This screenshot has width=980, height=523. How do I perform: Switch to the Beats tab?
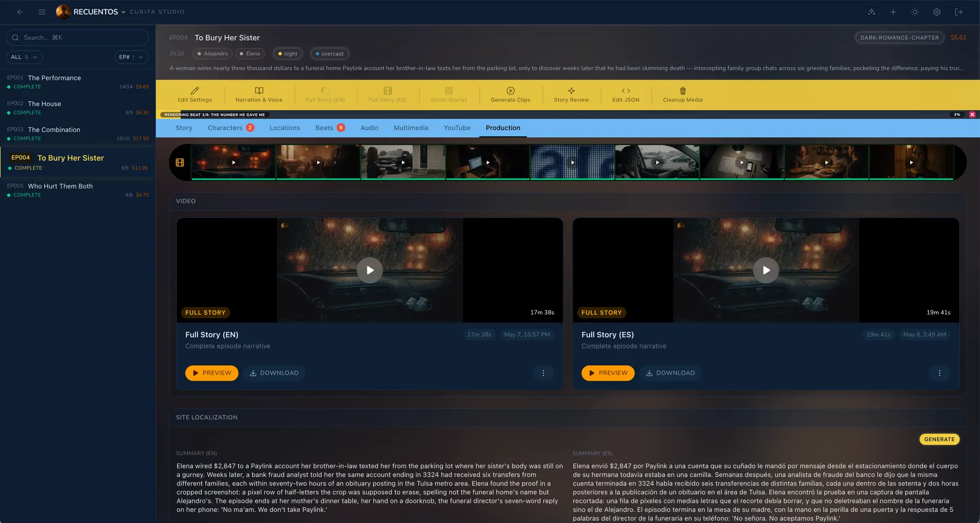click(x=330, y=128)
